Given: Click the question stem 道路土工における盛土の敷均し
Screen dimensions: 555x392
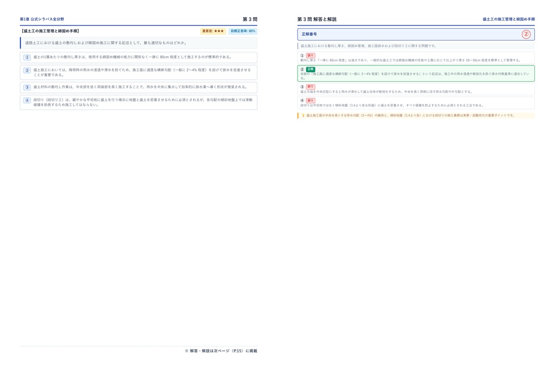Looking at the screenshot, I should pos(106,43).
